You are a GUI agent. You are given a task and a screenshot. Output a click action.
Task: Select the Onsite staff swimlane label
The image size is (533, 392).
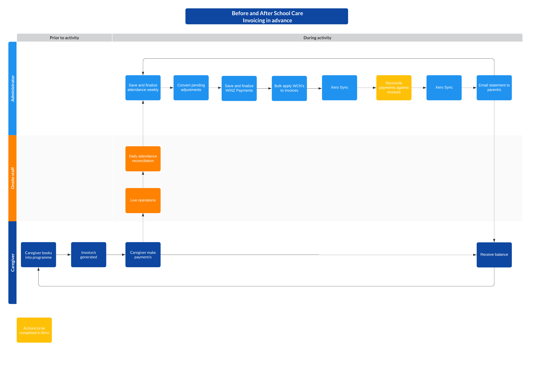click(13, 178)
